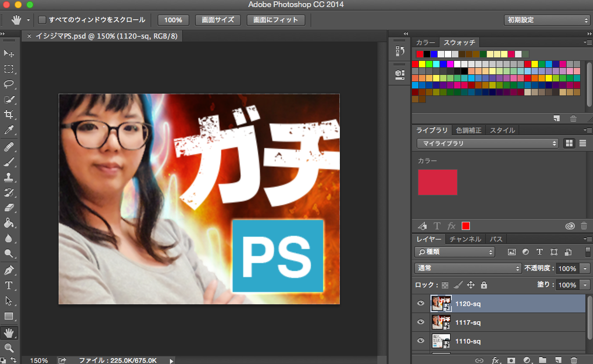Click the Zoom tool in toolbar
Viewport: 593px width, 364px height.
(x=9, y=348)
